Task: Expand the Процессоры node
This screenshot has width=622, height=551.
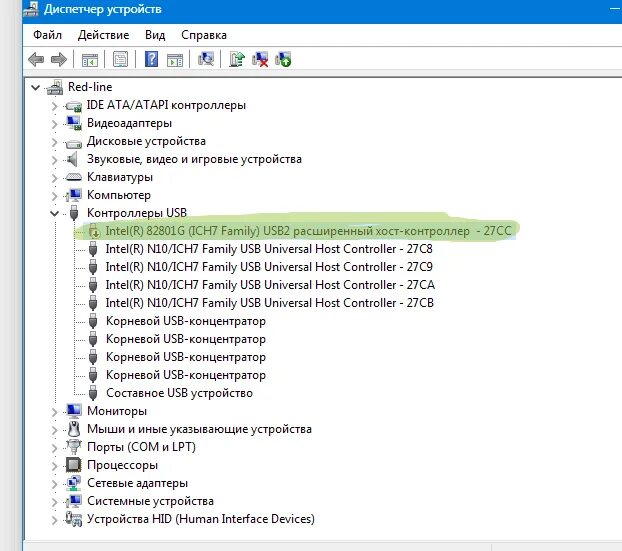Action: click(54, 466)
